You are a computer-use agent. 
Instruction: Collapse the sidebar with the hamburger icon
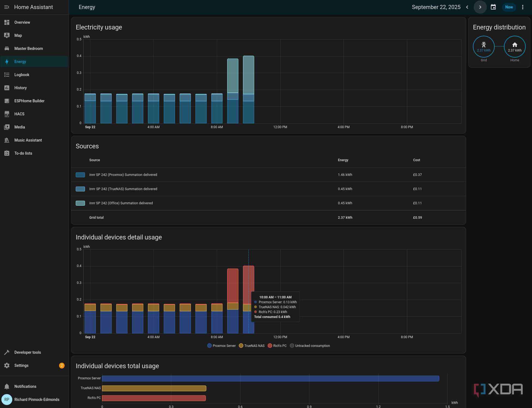[7, 7]
